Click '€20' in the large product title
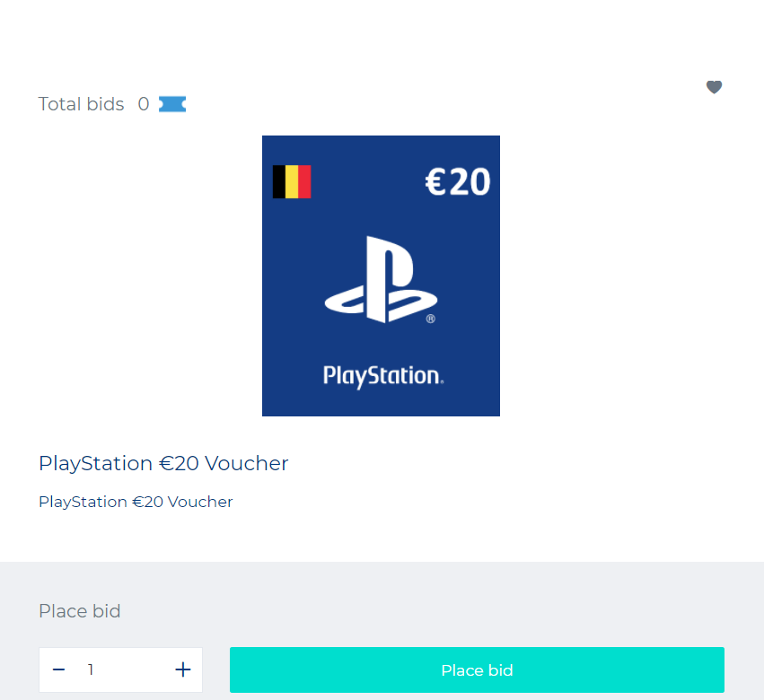The height and width of the screenshot is (700, 764). point(179,463)
